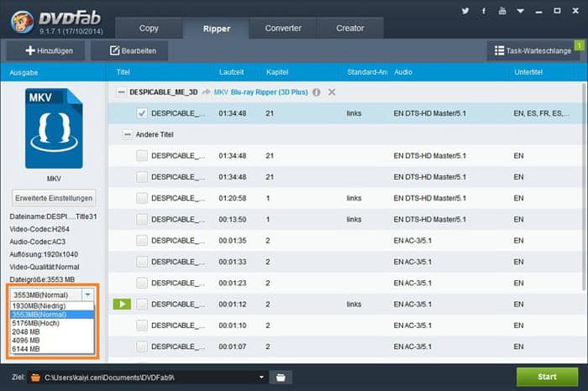Open the file size dropdown arrow

coord(87,295)
